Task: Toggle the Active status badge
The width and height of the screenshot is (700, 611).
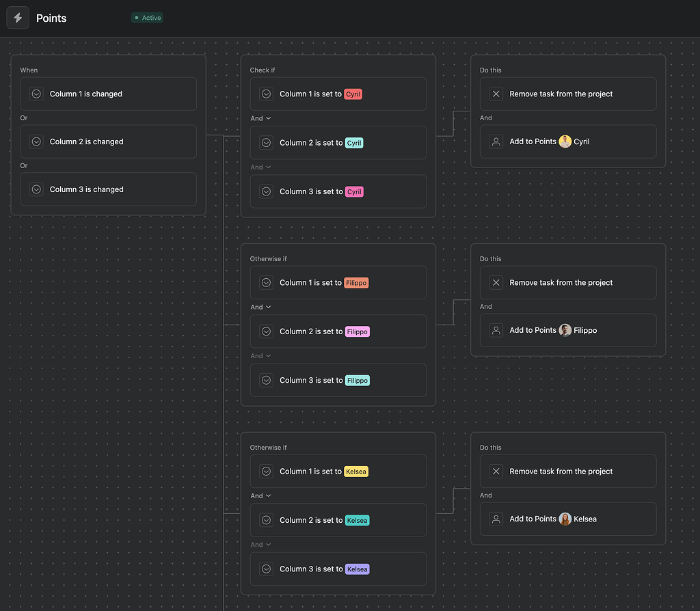Action: pos(147,18)
